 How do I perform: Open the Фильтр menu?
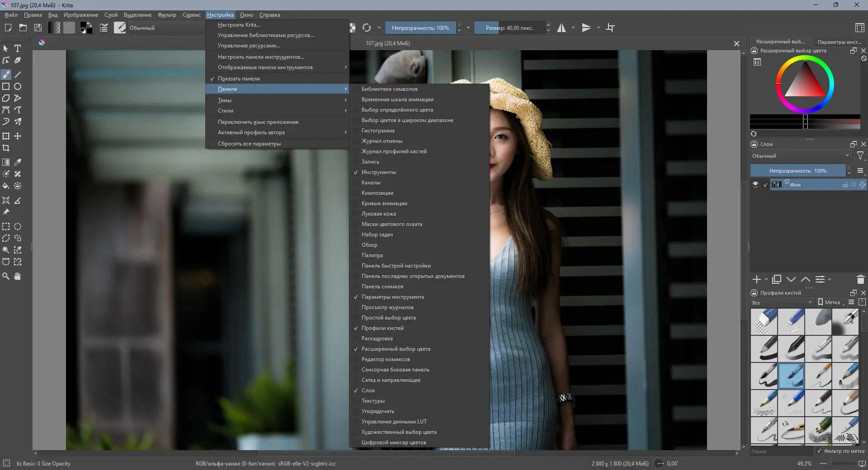(167, 15)
